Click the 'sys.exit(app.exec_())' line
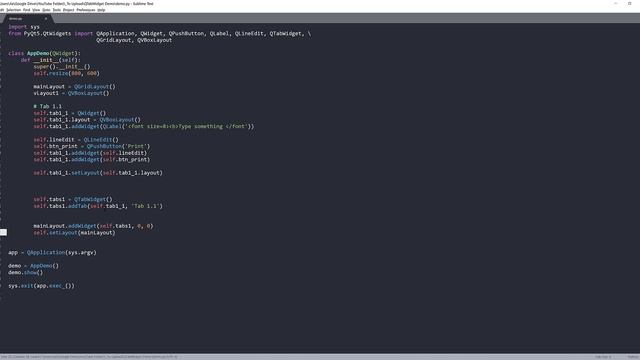 (x=41, y=286)
